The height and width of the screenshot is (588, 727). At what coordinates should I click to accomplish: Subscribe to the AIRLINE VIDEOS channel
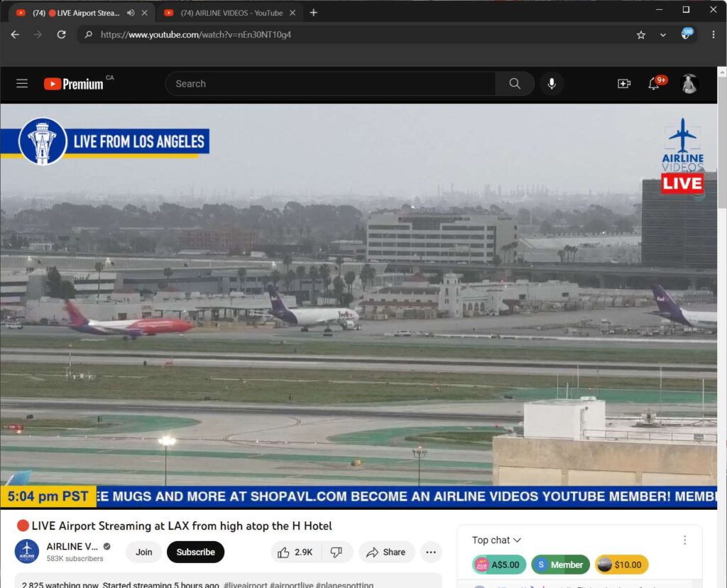tap(195, 552)
